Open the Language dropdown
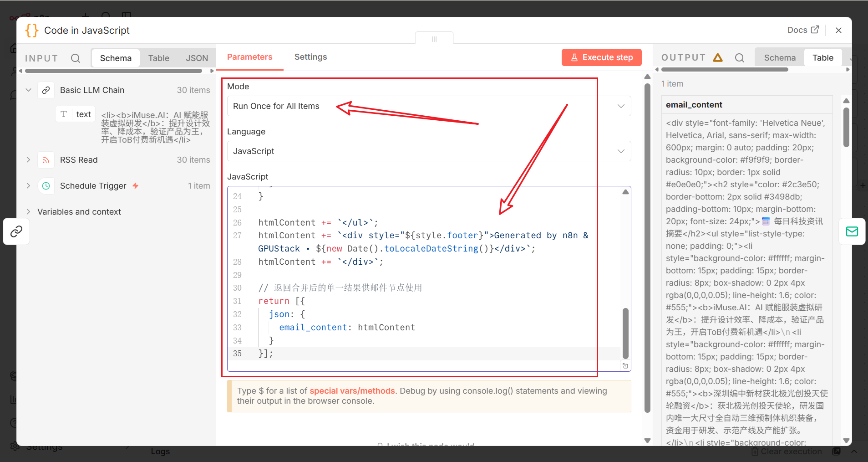This screenshot has width=868, height=462. pyautogui.click(x=429, y=151)
